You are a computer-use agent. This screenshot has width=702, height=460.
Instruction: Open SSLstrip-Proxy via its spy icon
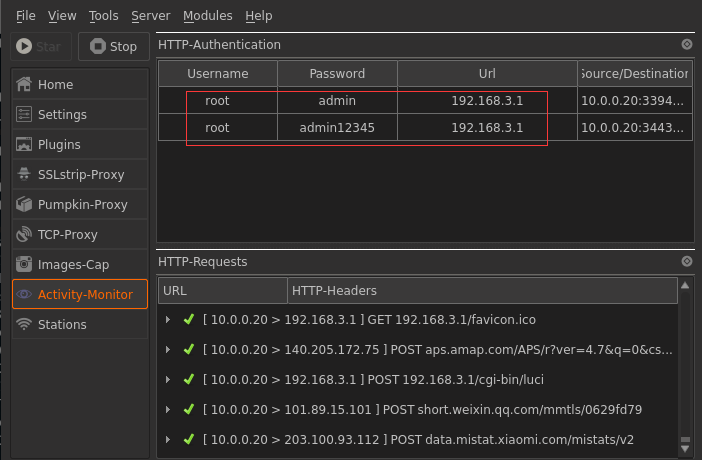[24, 175]
